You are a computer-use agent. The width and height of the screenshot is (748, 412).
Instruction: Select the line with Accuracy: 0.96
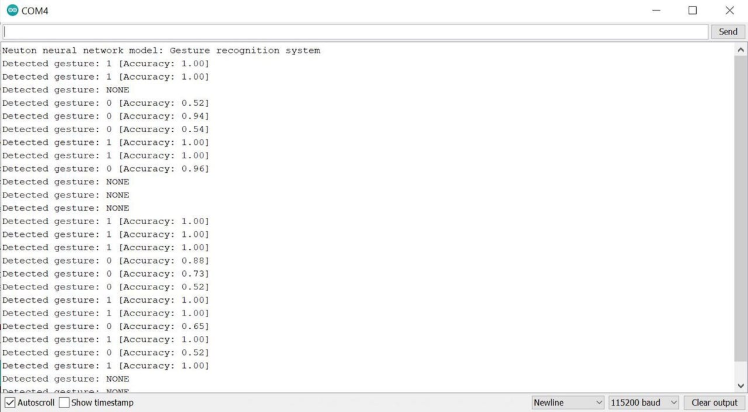tap(105, 169)
